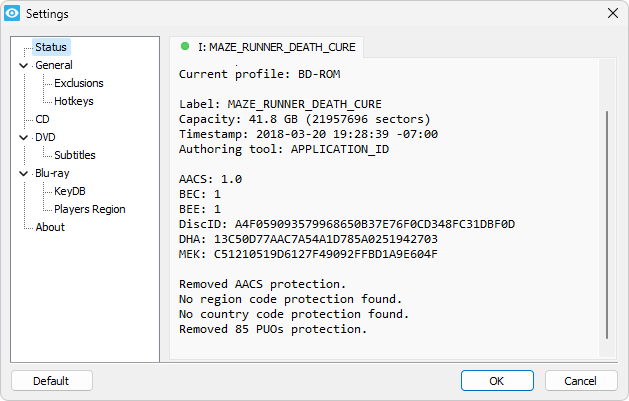Viewport: 629px width, 401px height.
Task: Close the Settings dialog window
Action: 613,13
